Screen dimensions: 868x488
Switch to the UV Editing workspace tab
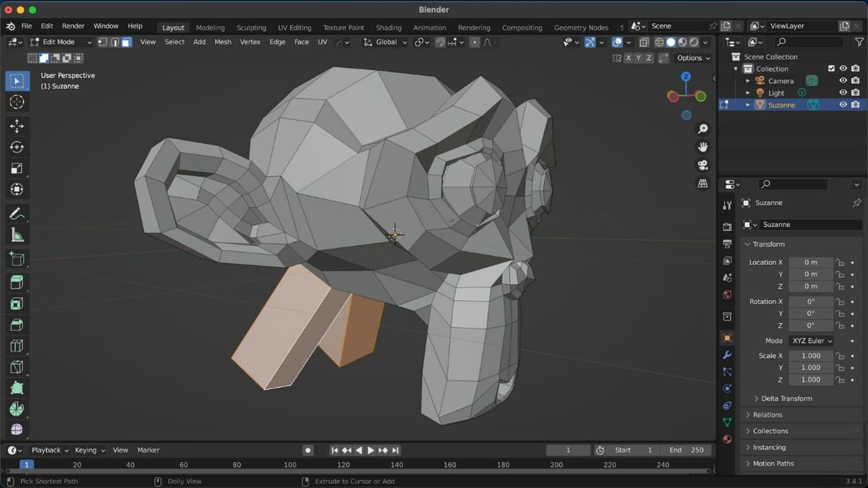pyautogui.click(x=294, y=27)
